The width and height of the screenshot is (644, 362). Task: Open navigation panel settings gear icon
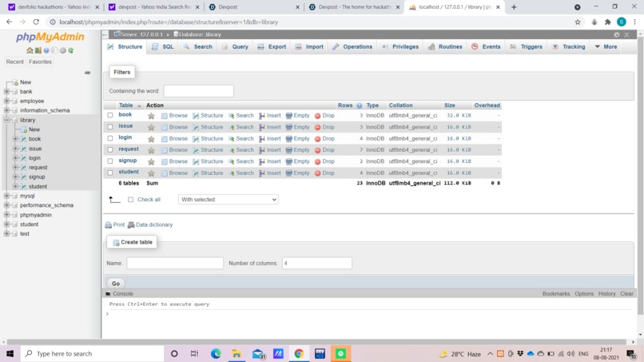[62, 50]
